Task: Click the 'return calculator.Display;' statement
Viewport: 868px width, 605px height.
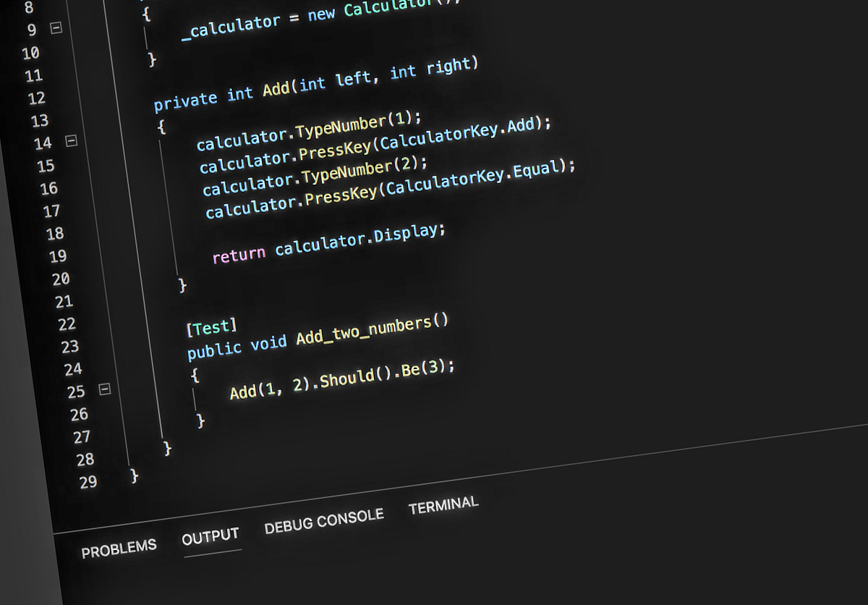Action: [329, 244]
